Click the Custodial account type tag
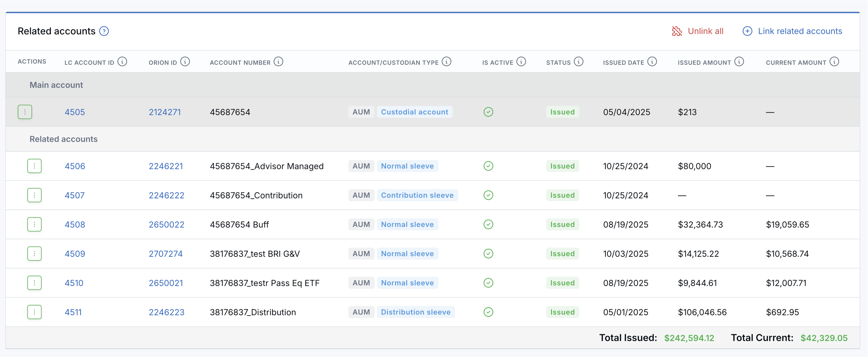Screen dimensions: 868x357 [x=414, y=112]
